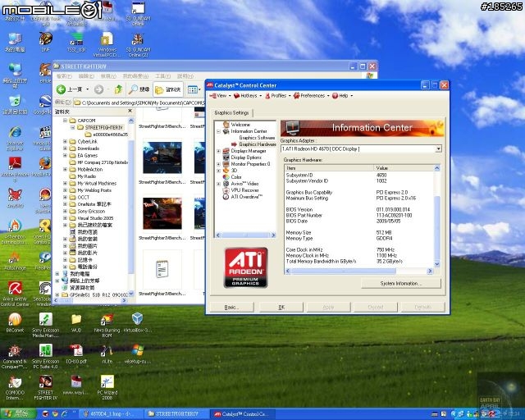Click the Value column header
Image resolution: width=525 pixels, height=420 pixels.
pyautogui.click(x=404, y=168)
